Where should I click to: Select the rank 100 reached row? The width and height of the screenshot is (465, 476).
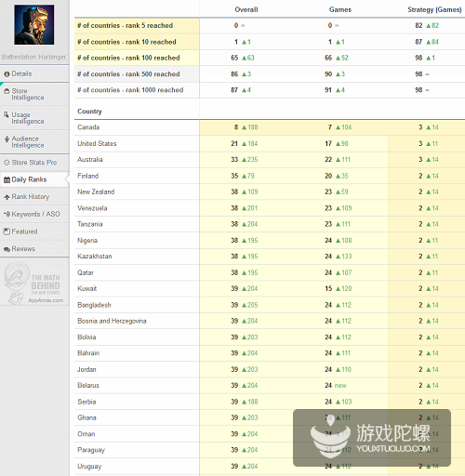(270, 58)
